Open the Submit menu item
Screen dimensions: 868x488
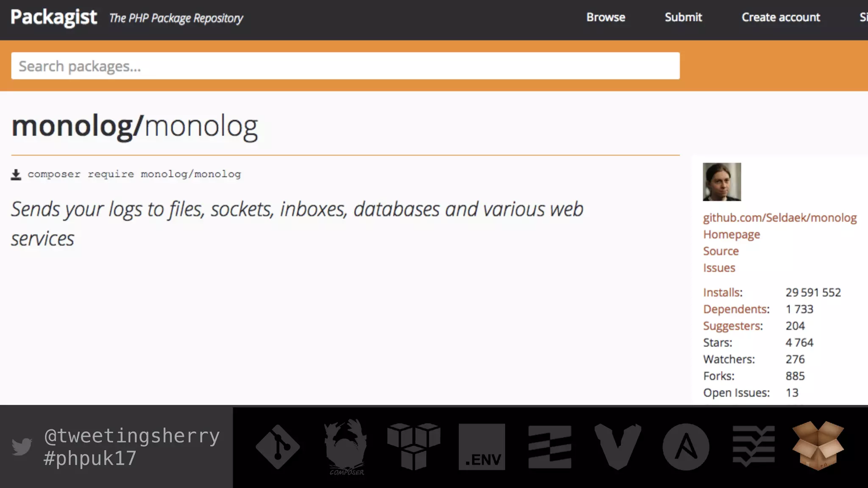[683, 17]
